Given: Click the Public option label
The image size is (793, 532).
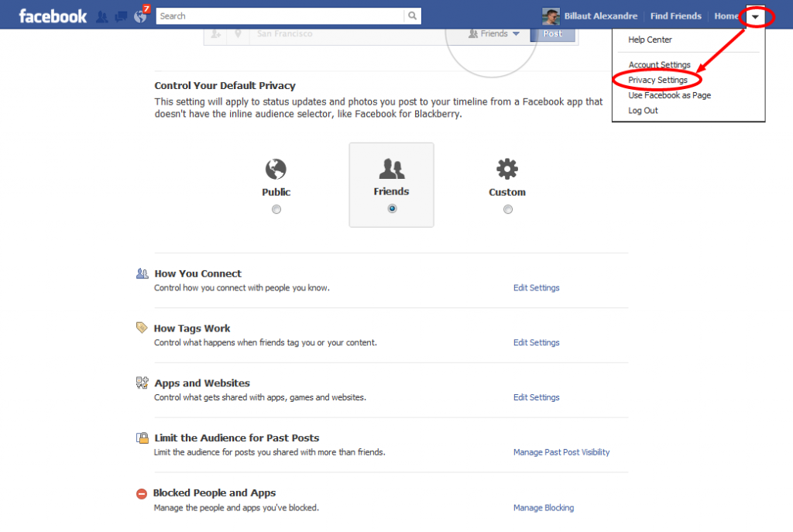Looking at the screenshot, I should click(276, 192).
